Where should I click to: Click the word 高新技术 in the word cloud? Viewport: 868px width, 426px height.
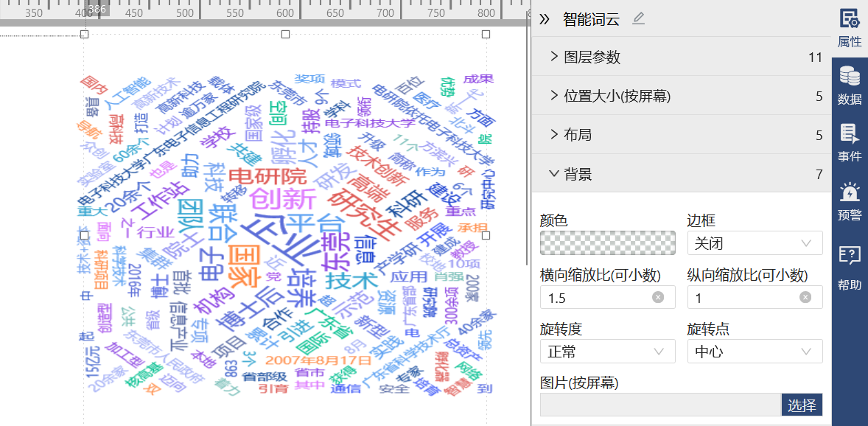coord(157,93)
